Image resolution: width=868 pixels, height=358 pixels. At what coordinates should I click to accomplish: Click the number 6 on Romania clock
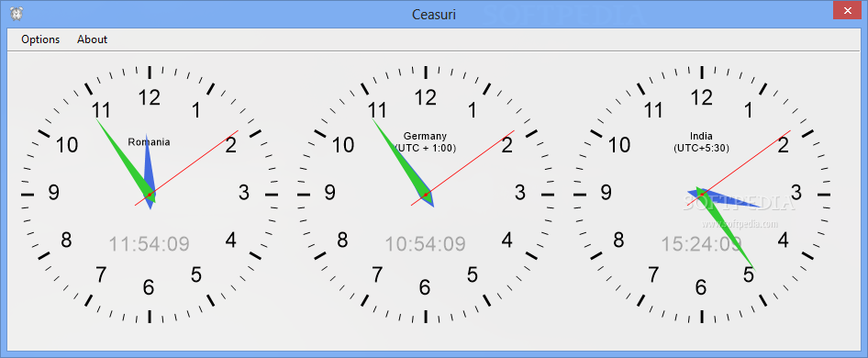click(149, 287)
